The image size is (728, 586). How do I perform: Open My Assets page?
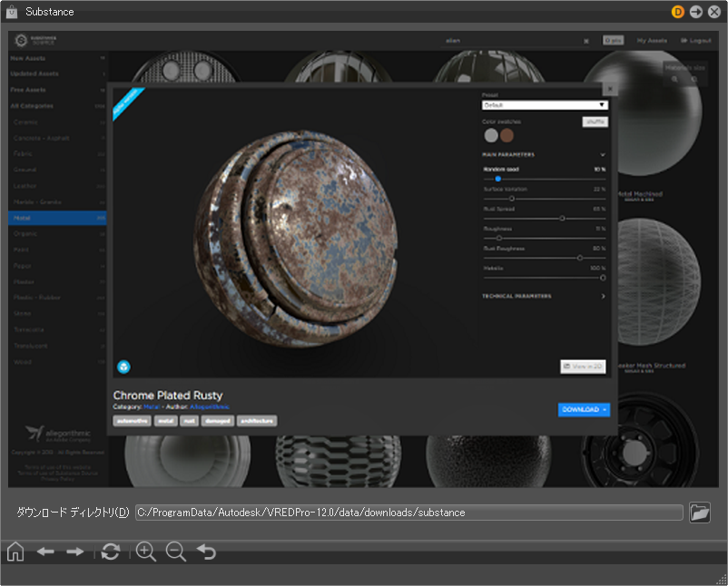point(652,41)
